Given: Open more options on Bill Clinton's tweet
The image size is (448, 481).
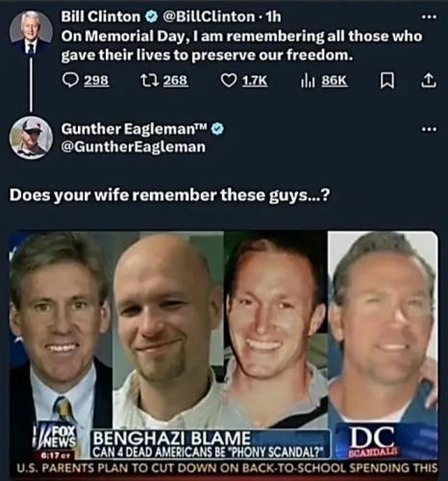Looking at the screenshot, I should pyautogui.click(x=429, y=17).
